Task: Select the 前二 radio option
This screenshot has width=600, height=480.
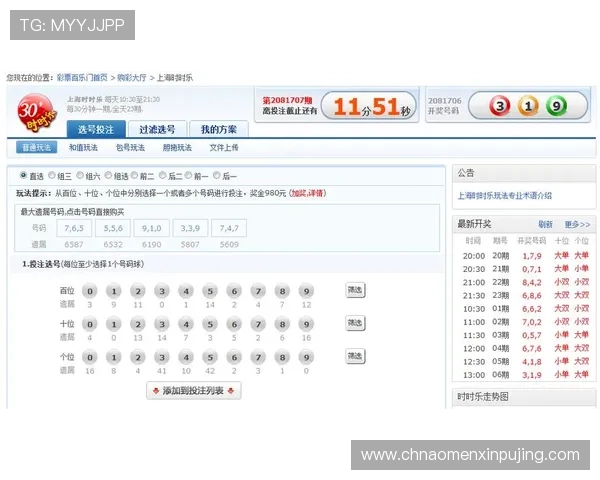Action: [134, 175]
